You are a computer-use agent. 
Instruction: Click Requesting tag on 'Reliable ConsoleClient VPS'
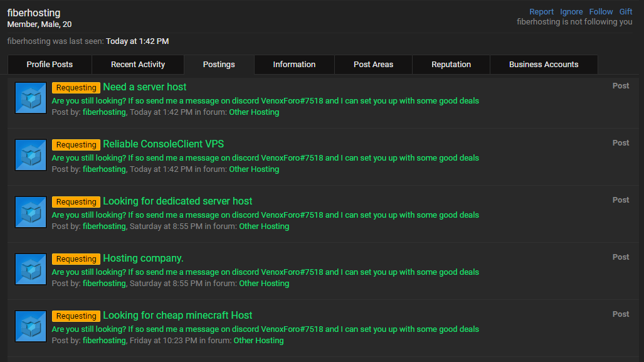[x=76, y=145]
